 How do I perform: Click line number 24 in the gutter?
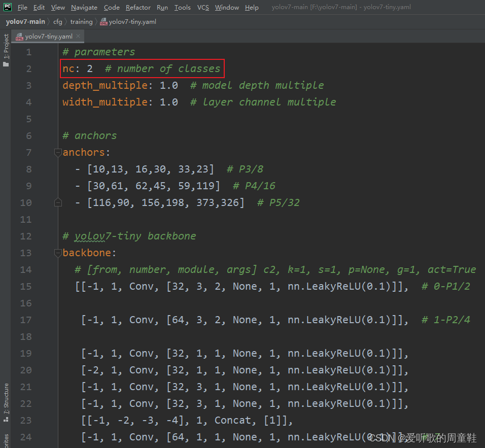click(26, 437)
